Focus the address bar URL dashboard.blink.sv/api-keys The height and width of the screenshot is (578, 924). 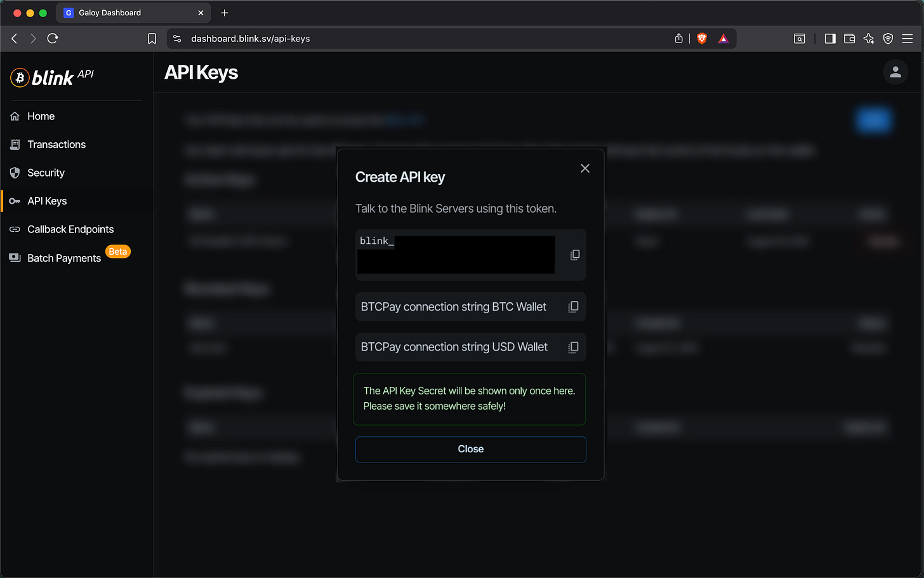pyautogui.click(x=251, y=39)
